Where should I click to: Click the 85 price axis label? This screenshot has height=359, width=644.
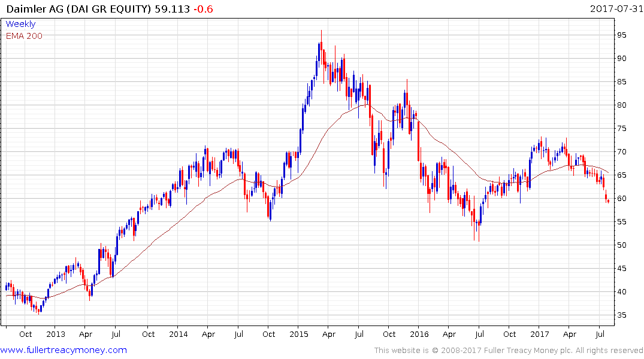pos(621,82)
